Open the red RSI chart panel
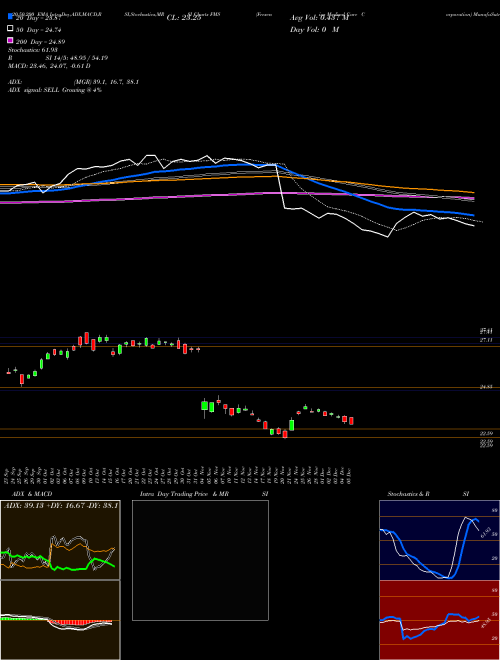The width and height of the screenshot is (500, 660). click(x=439, y=620)
